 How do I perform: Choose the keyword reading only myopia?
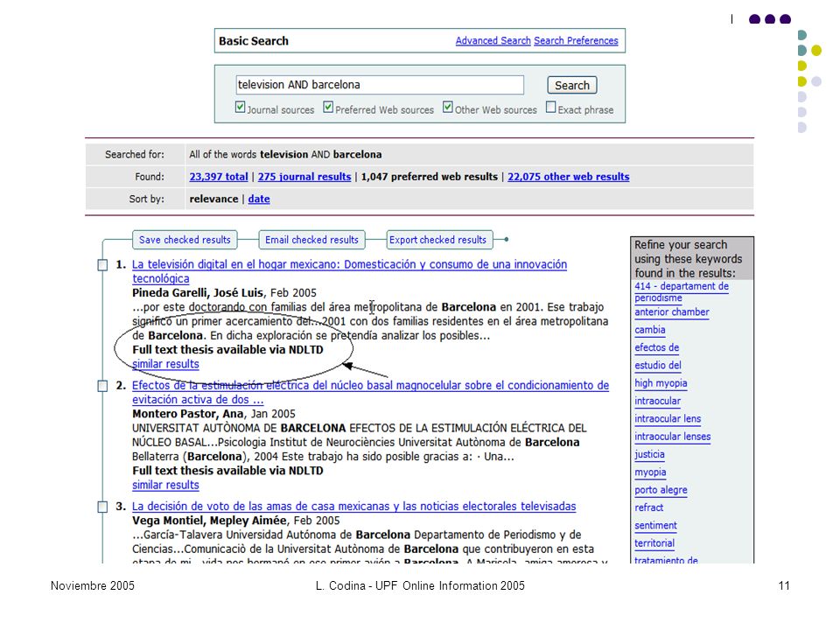click(650, 472)
